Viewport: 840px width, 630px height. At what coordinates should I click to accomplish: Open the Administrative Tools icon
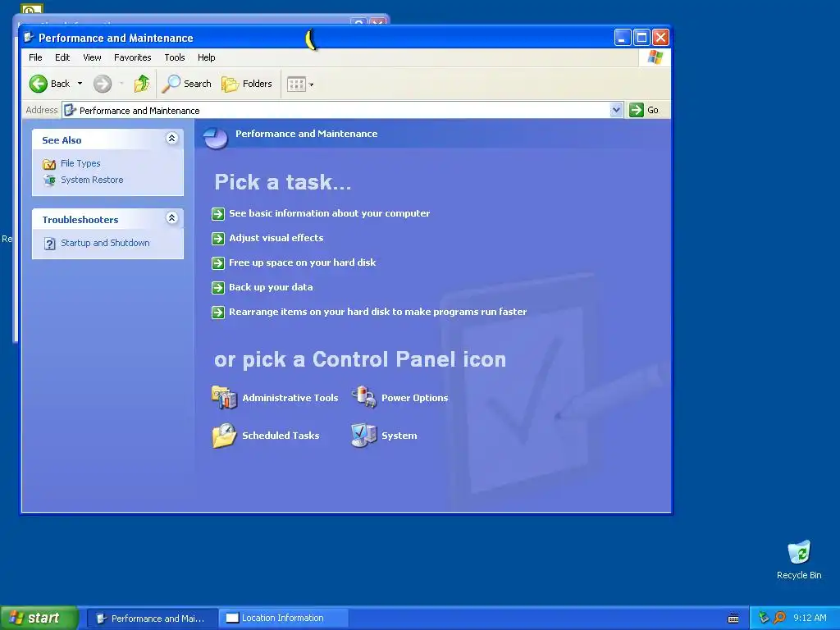coord(225,397)
